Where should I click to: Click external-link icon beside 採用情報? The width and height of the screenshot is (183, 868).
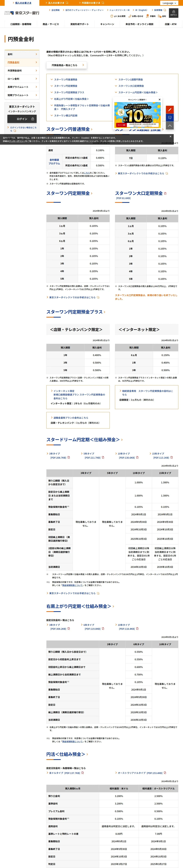point(165,10)
